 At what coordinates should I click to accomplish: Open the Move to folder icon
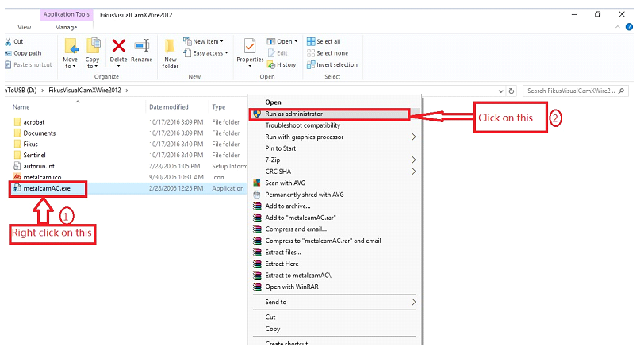pyautogui.click(x=71, y=48)
